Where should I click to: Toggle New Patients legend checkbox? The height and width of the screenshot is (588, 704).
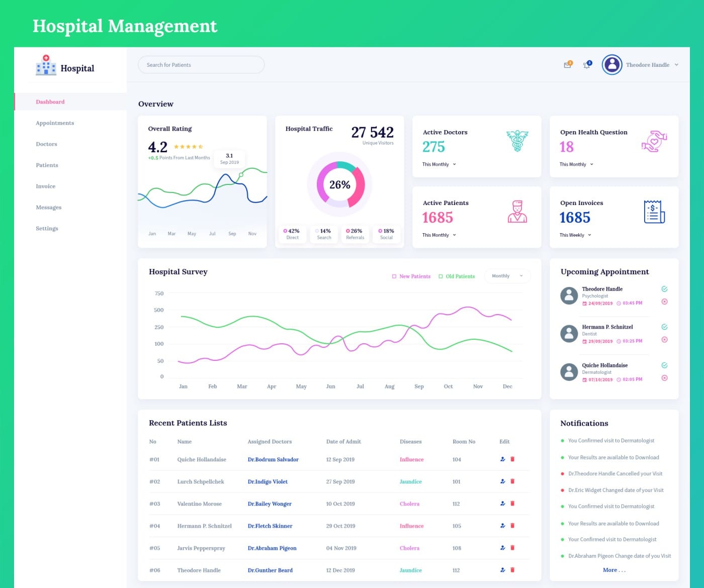[x=394, y=276]
